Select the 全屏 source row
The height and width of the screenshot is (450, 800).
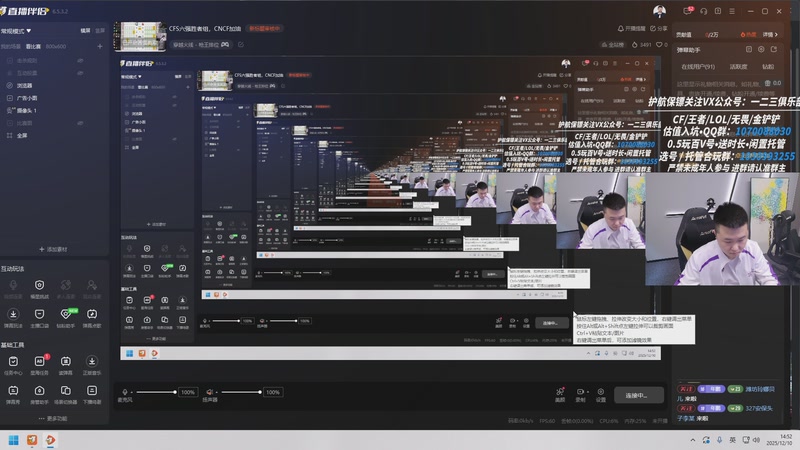pos(54,135)
